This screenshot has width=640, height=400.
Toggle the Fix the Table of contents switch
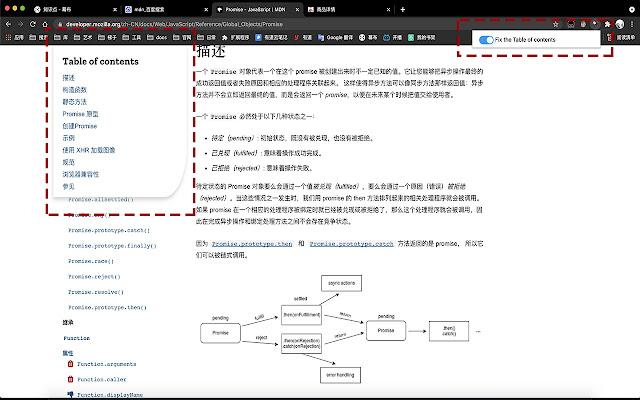(x=486, y=40)
